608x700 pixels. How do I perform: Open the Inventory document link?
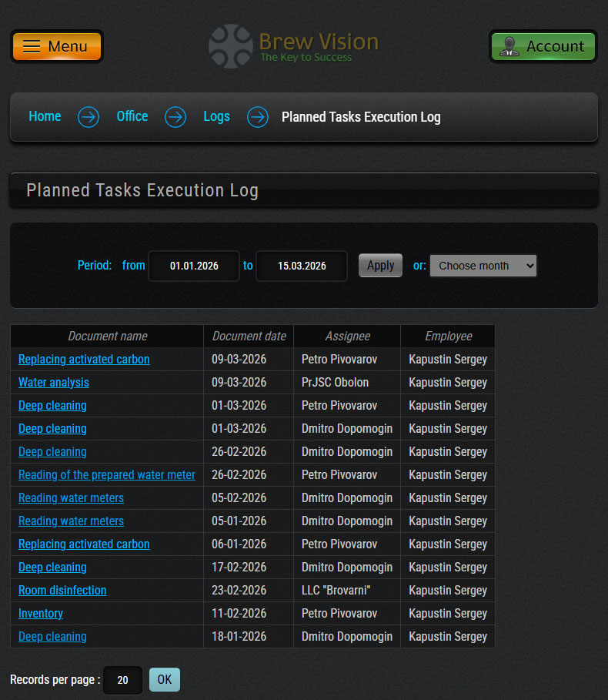coord(41,614)
